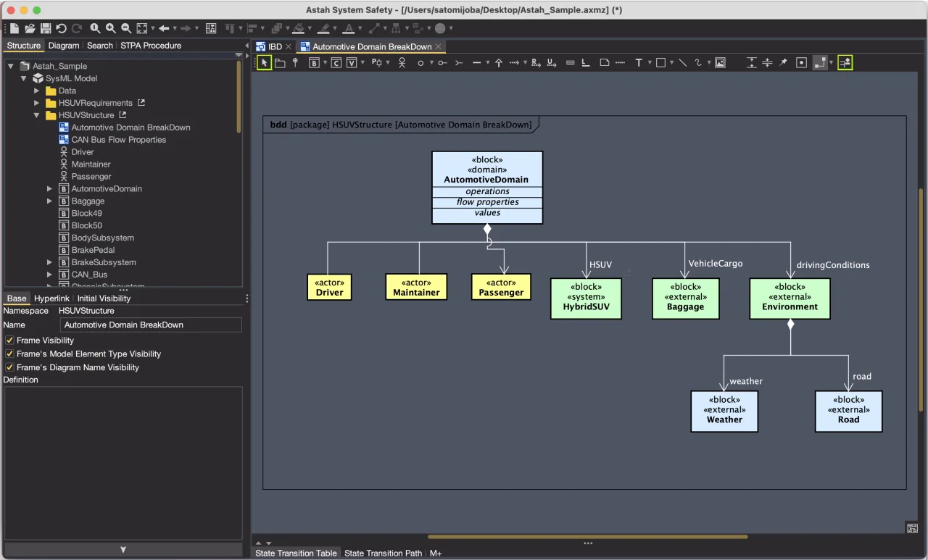
Task: Collapse the SysML Model node
Action: (x=24, y=78)
